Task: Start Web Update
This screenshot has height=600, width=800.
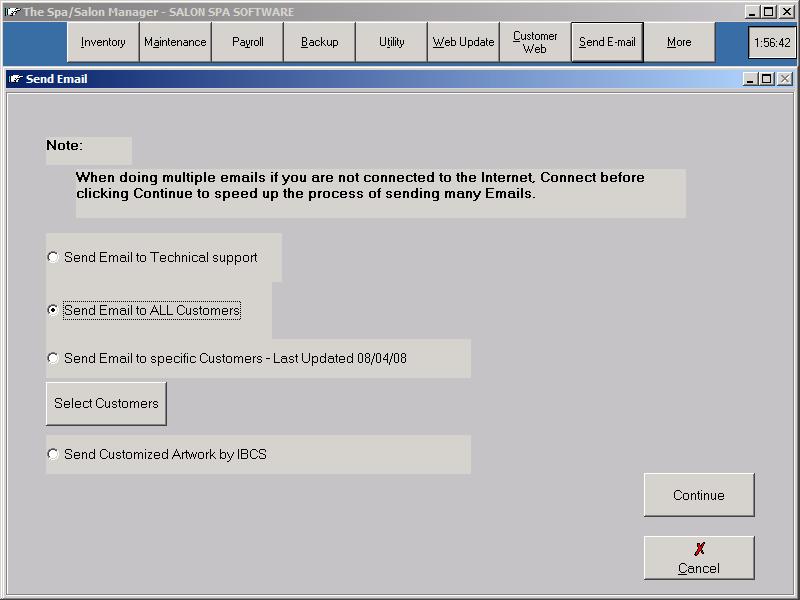Action: 463,42
